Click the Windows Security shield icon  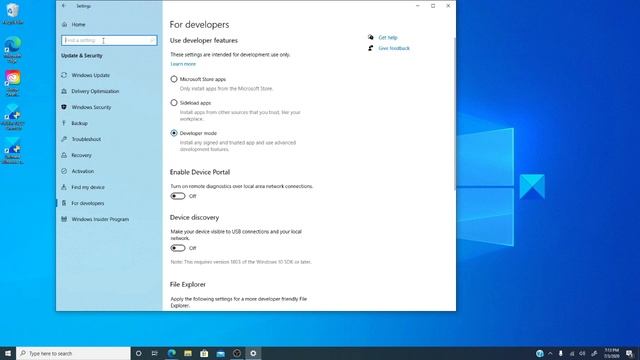pyautogui.click(x=64, y=107)
